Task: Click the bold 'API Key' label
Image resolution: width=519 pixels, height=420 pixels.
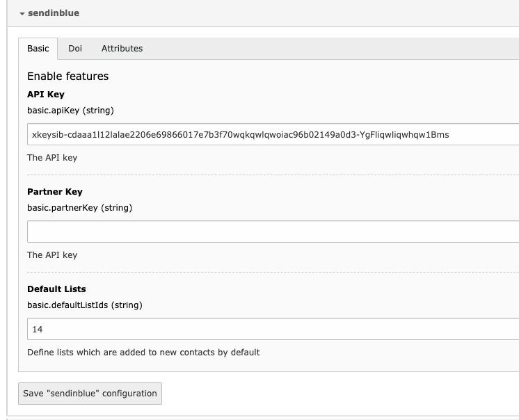Action: (46, 95)
